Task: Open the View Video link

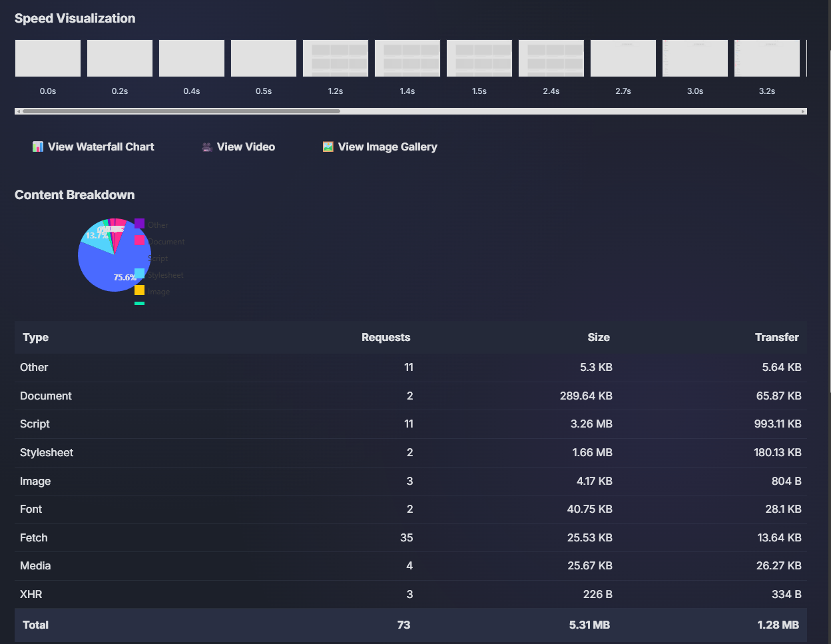Action: pos(246,147)
